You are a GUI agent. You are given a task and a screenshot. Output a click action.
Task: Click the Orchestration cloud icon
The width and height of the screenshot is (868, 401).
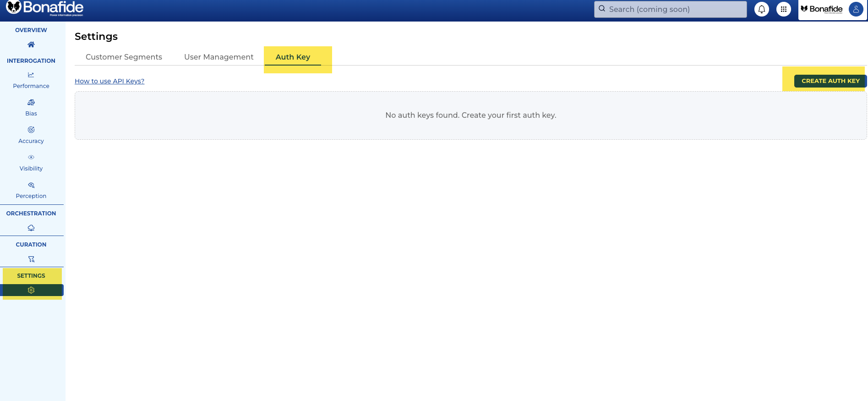pos(31,228)
